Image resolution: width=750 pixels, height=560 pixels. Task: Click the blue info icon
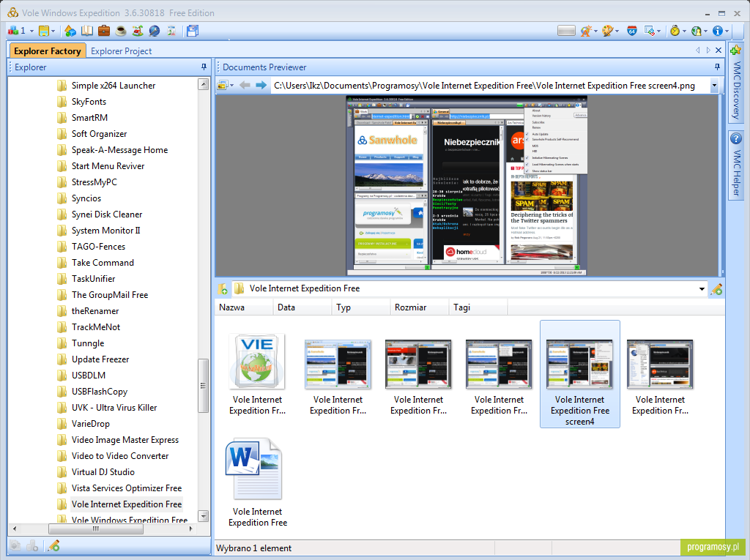point(718,31)
